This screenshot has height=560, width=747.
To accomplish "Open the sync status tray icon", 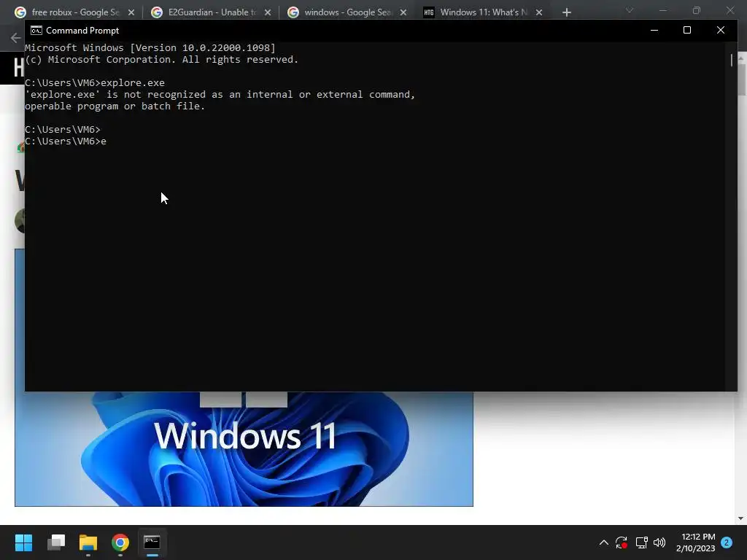I will (622, 542).
